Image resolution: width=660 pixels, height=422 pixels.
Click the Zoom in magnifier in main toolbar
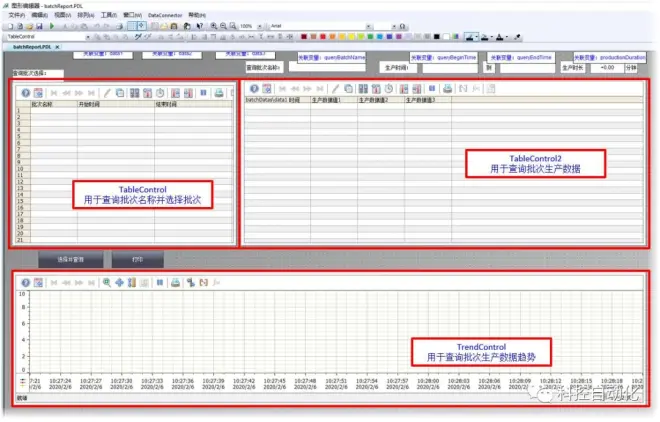214,26
